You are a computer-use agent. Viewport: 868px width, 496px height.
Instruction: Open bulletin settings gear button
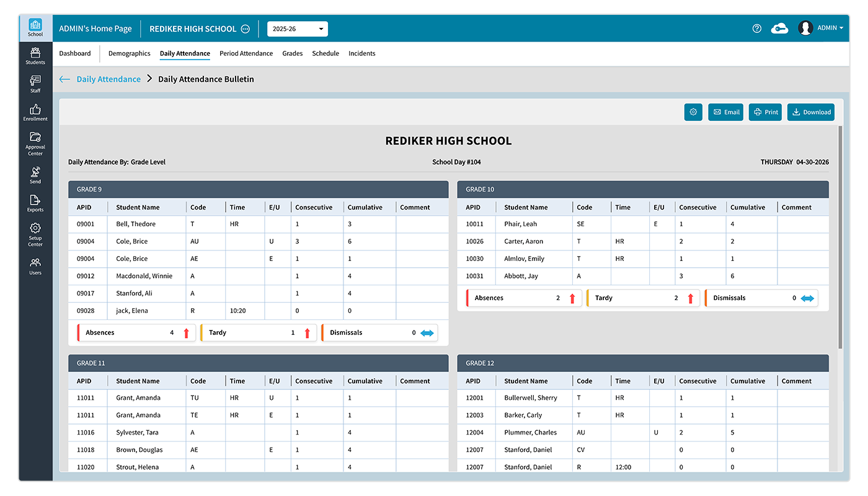click(x=693, y=112)
